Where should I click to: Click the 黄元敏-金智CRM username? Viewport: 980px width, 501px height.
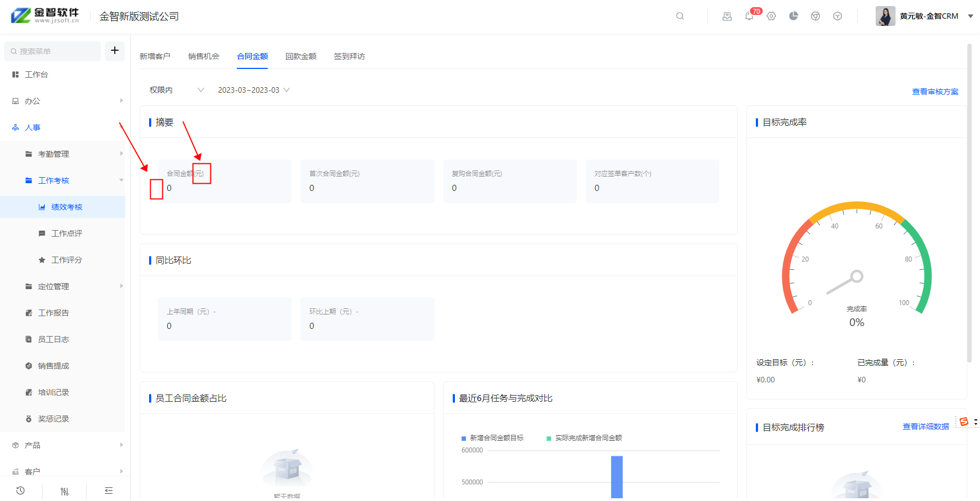[929, 16]
